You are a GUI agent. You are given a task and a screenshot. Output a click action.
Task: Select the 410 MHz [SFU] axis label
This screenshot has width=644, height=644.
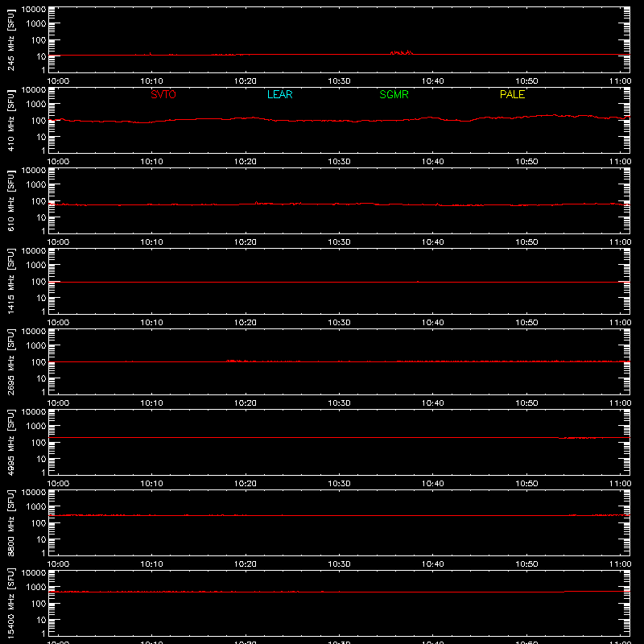[11, 120]
